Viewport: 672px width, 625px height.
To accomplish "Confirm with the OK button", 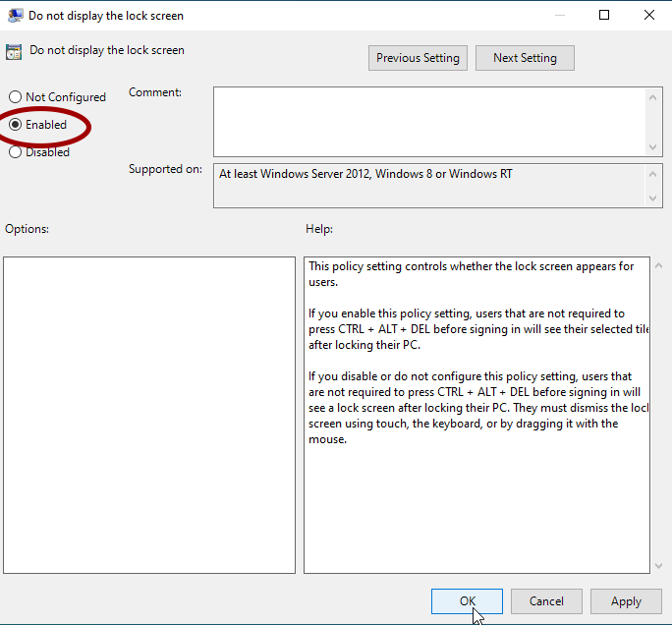I will tap(467, 601).
